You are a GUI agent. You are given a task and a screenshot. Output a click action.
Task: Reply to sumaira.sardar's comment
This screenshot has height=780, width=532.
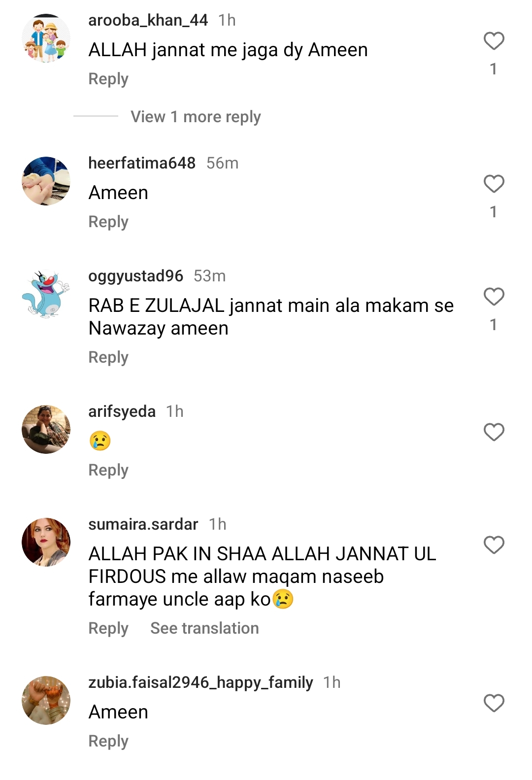[x=108, y=628]
